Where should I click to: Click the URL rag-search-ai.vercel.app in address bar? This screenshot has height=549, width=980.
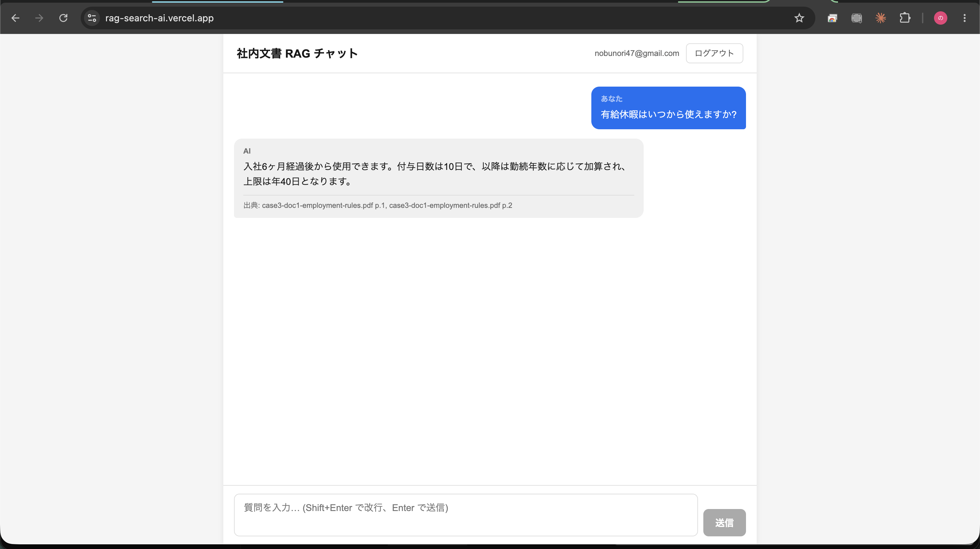click(159, 18)
